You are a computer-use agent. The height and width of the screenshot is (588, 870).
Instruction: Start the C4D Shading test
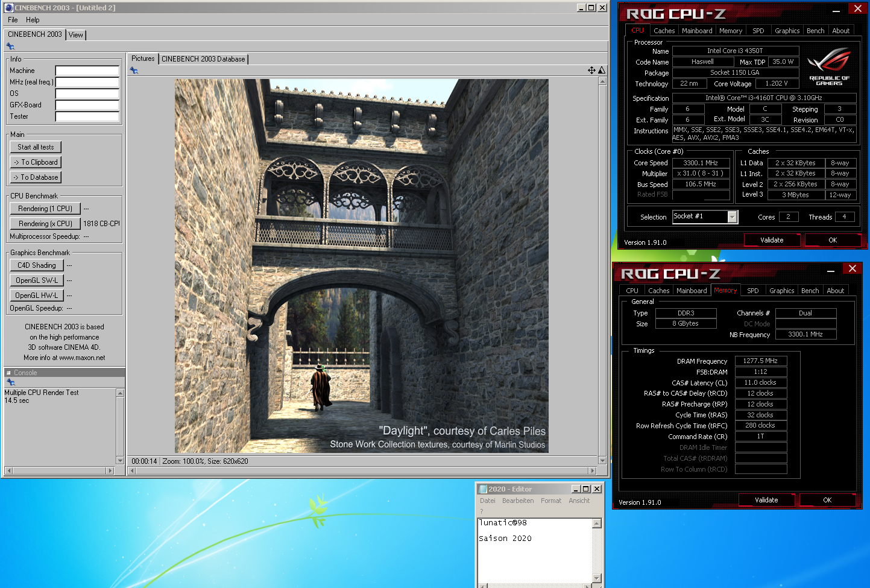point(37,265)
